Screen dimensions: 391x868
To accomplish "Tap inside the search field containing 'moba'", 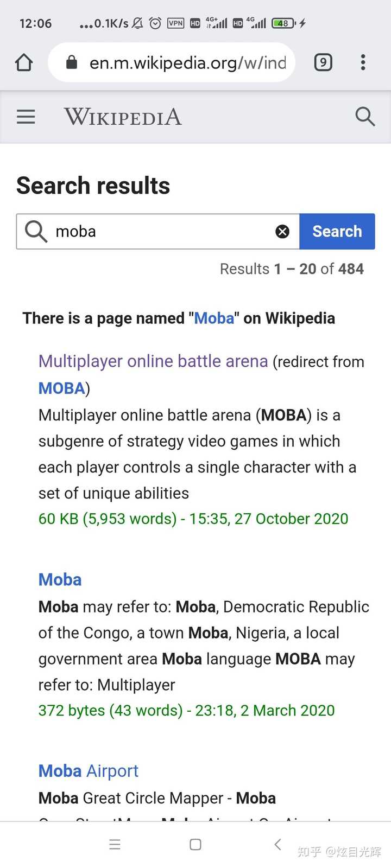I will [x=136, y=231].
